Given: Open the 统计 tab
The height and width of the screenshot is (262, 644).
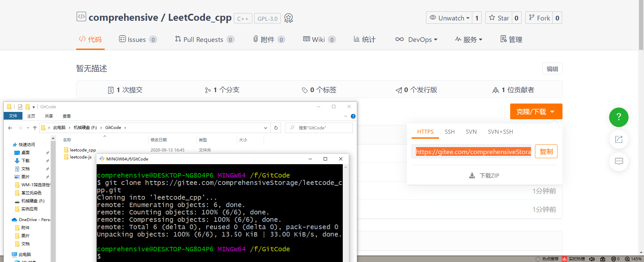Looking at the screenshot, I should [x=365, y=40].
